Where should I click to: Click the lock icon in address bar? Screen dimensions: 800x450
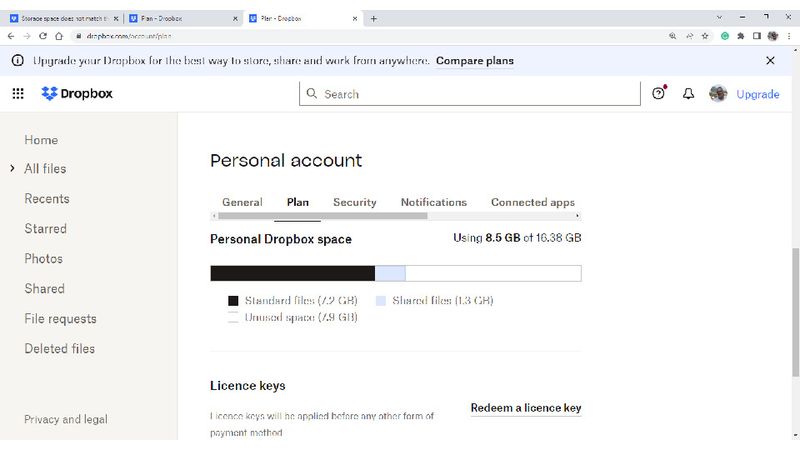79,36
